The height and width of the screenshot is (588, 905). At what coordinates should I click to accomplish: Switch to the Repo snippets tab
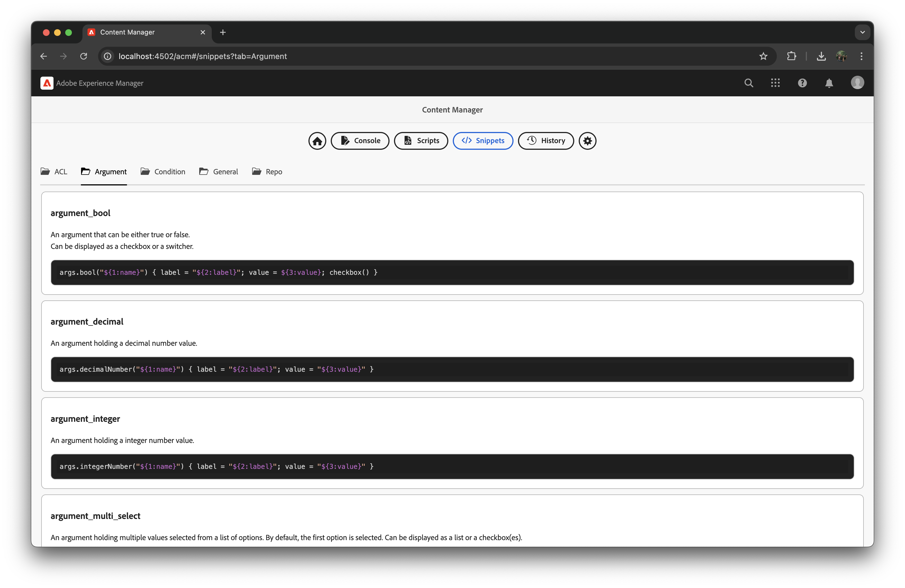click(267, 172)
